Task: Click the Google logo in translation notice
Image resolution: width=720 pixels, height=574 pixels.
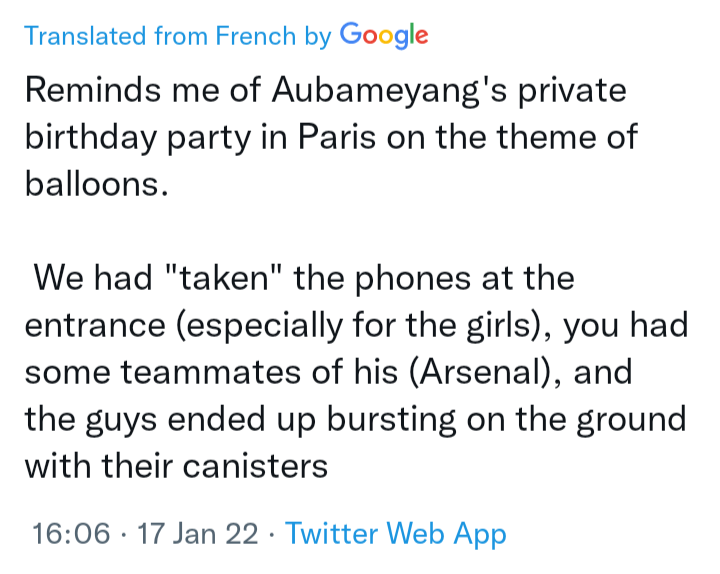Action: click(384, 35)
